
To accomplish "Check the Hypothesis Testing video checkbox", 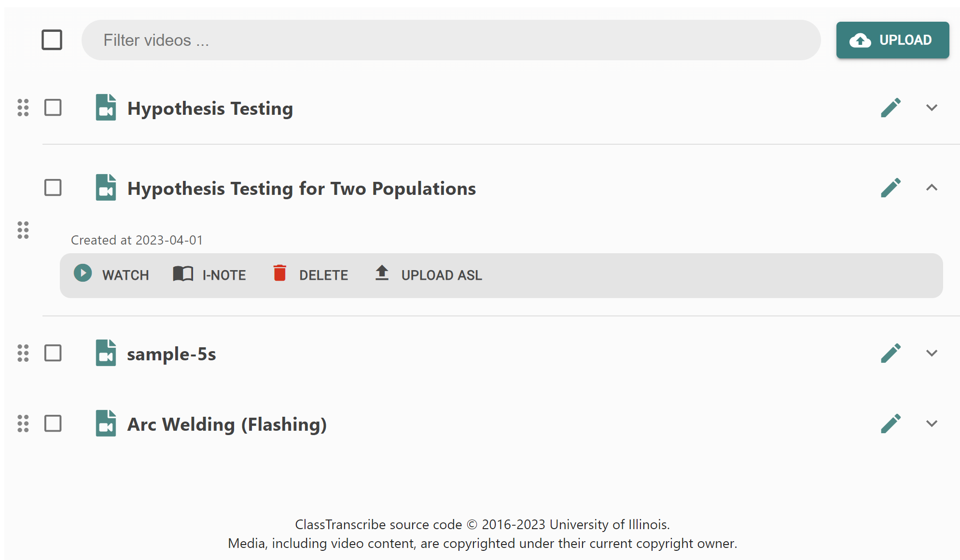I will [x=53, y=108].
